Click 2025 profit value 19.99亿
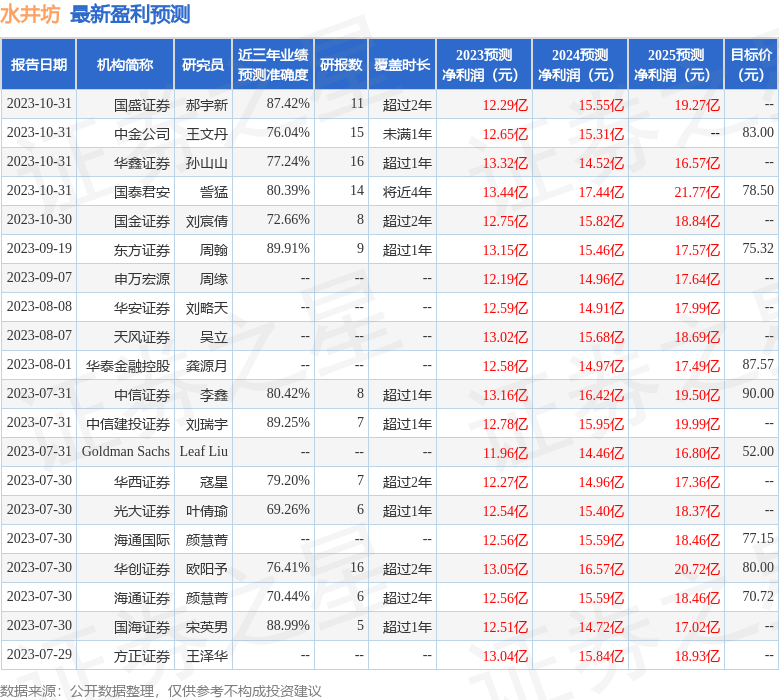Image resolution: width=779 pixels, height=700 pixels. click(697, 424)
